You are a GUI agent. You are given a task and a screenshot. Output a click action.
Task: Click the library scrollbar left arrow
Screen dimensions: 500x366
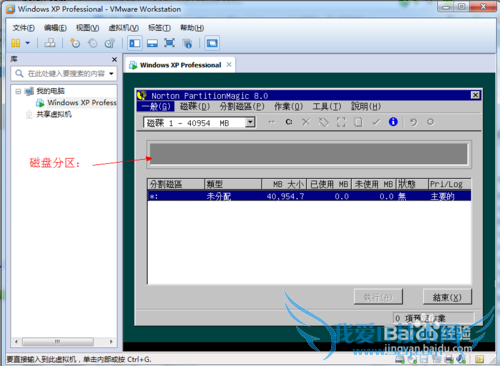point(16,342)
